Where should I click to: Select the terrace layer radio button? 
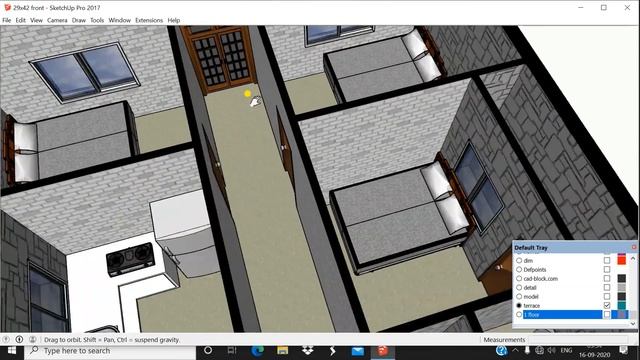click(x=519, y=305)
